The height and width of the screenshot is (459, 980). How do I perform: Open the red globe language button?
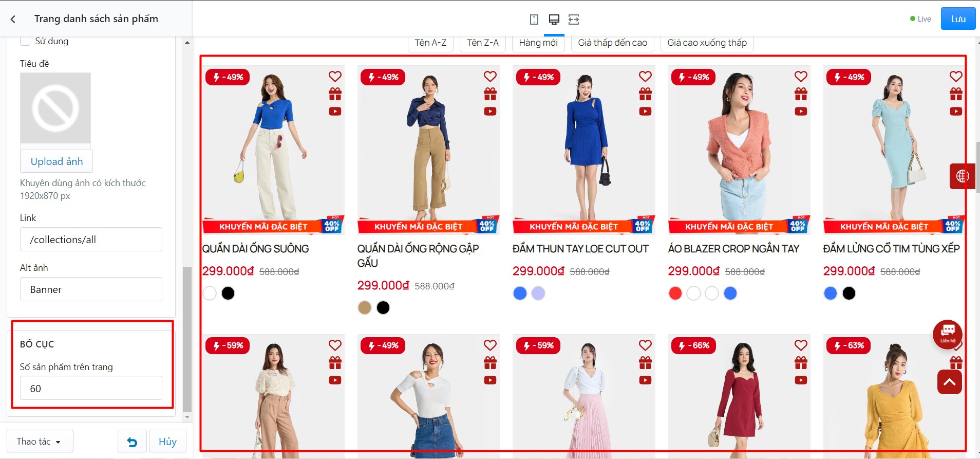click(962, 176)
